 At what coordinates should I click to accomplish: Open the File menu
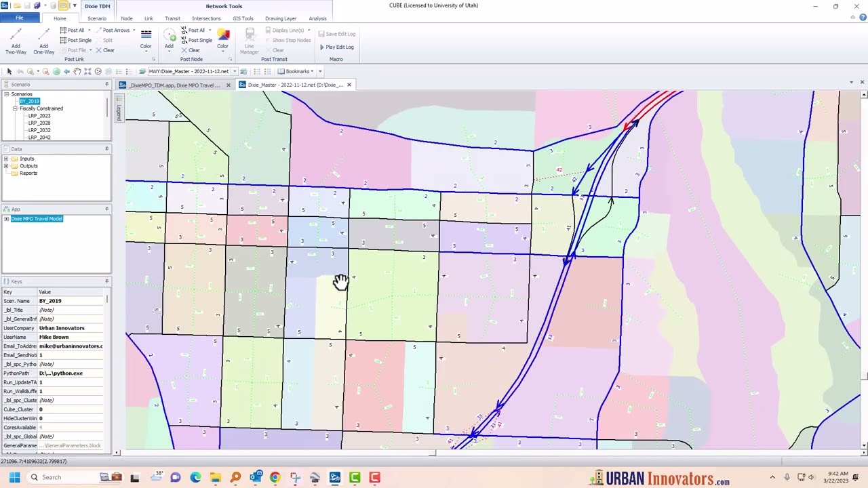point(19,18)
